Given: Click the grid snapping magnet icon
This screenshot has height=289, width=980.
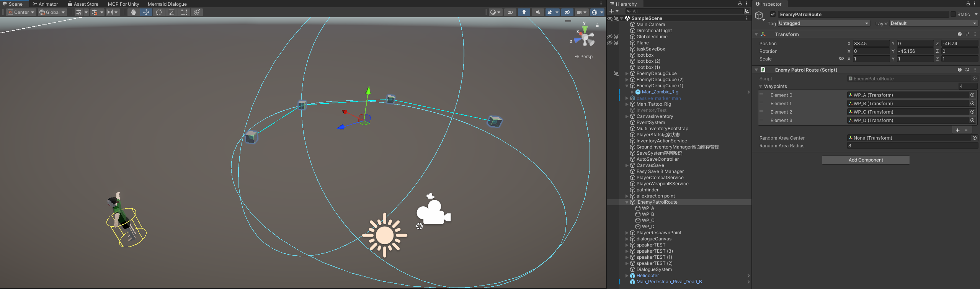Looking at the screenshot, I should tap(94, 12).
